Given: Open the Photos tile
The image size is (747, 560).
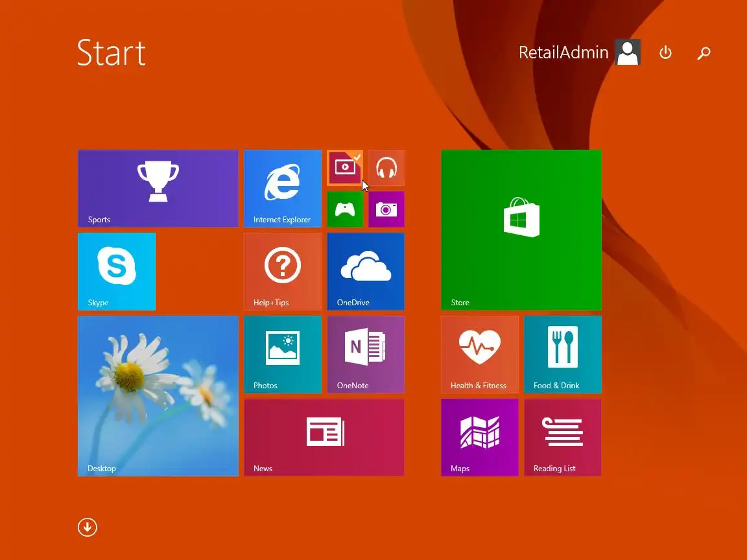Looking at the screenshot, I should click(283, 355).
